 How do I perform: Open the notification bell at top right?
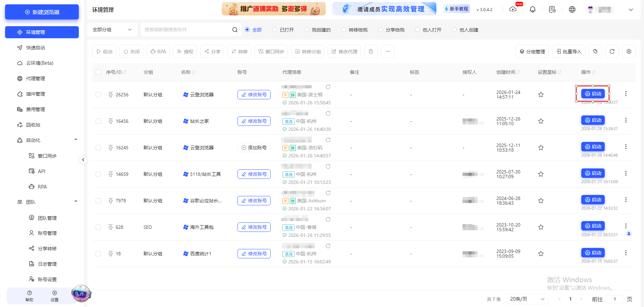[x=533, y=9]
